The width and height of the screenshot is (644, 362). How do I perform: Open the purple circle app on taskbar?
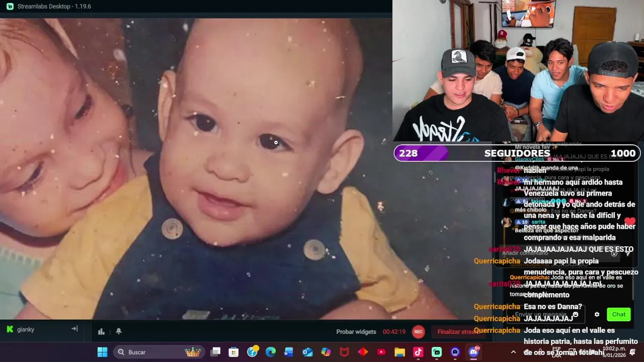[x=455, y=352]
